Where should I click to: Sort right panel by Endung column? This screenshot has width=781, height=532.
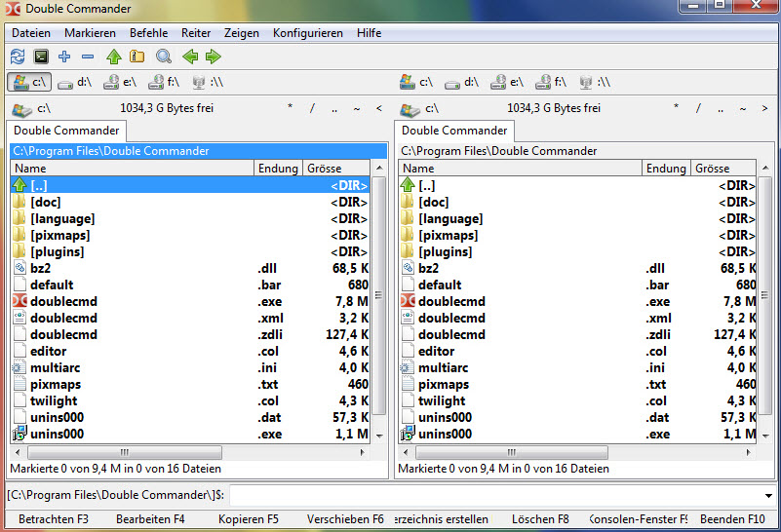click(666, 169)
